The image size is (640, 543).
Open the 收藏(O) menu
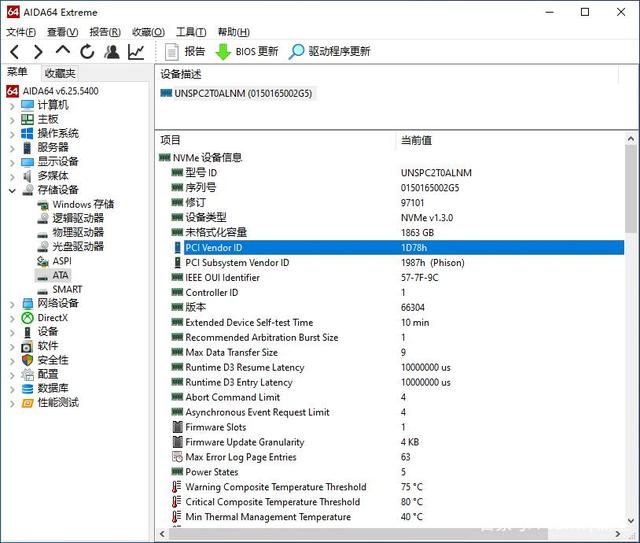pyautogui.click(x=148, y=32)
